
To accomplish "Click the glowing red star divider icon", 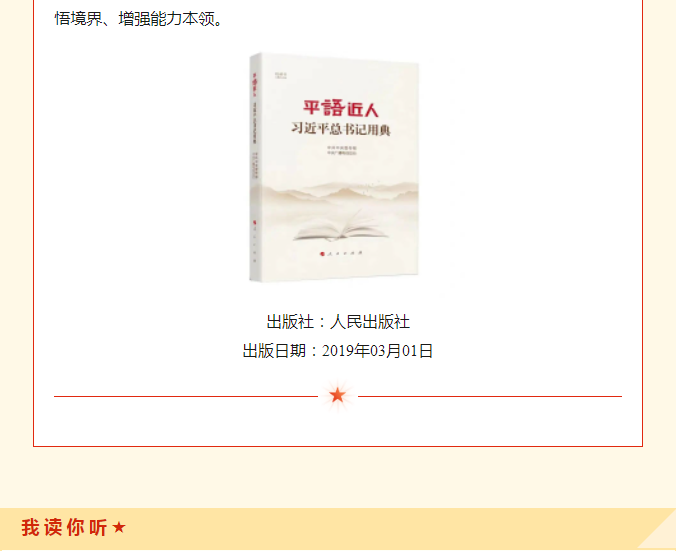I will [x=338, y=395].
